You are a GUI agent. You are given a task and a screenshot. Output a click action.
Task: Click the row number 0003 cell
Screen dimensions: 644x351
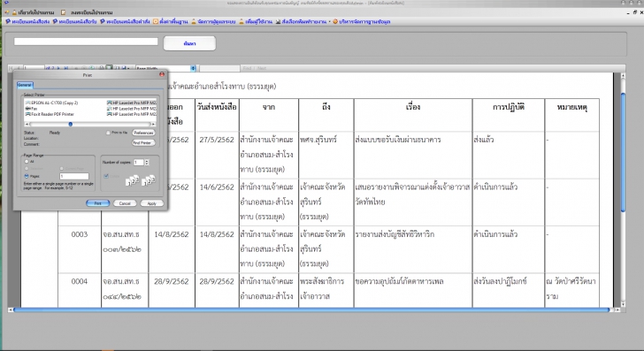pyautogui.click(x=80, y=234)
